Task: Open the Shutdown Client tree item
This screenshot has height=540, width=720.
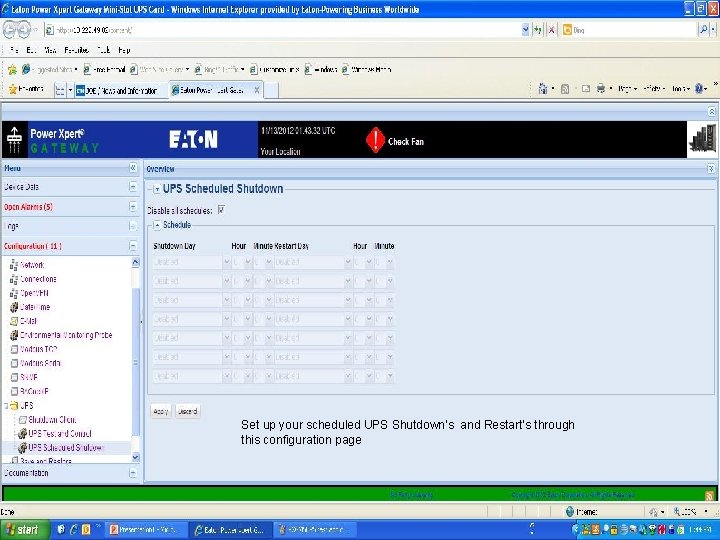Action: pyautogui.click(x=52, y=420)
